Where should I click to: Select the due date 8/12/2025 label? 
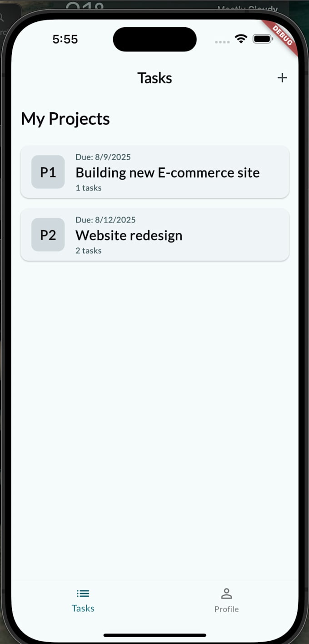(x=105, y=220)
